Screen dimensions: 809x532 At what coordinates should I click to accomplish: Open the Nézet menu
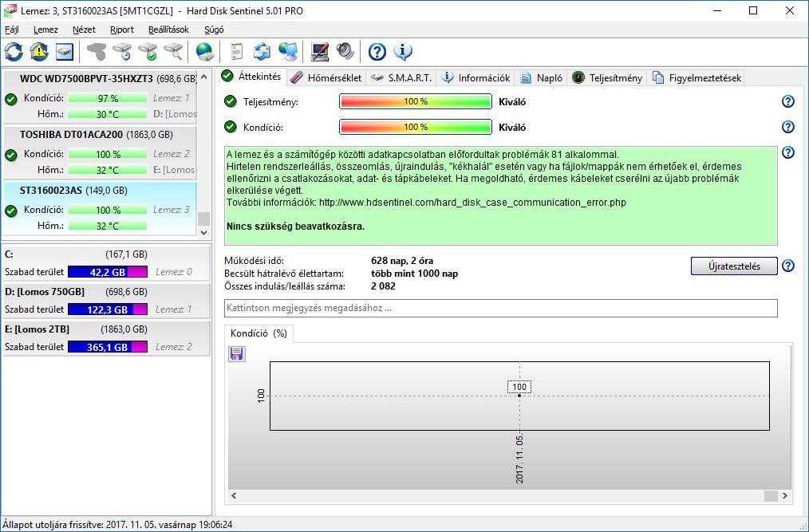tap(84, 30)
